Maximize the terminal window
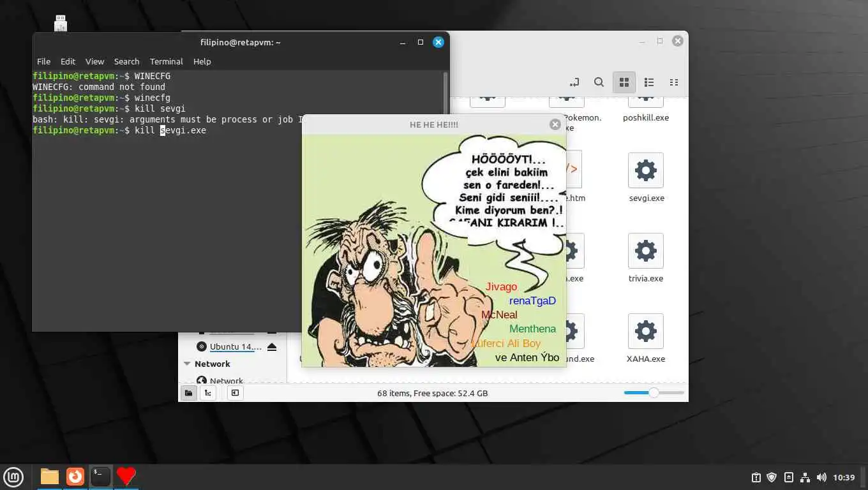The image size is (868, 490). click(x=421, y=42)
